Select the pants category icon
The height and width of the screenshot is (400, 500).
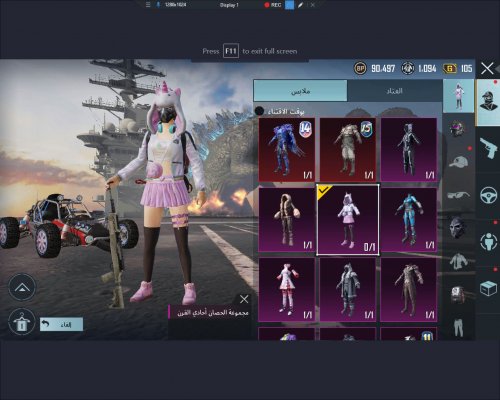[458, 327]
